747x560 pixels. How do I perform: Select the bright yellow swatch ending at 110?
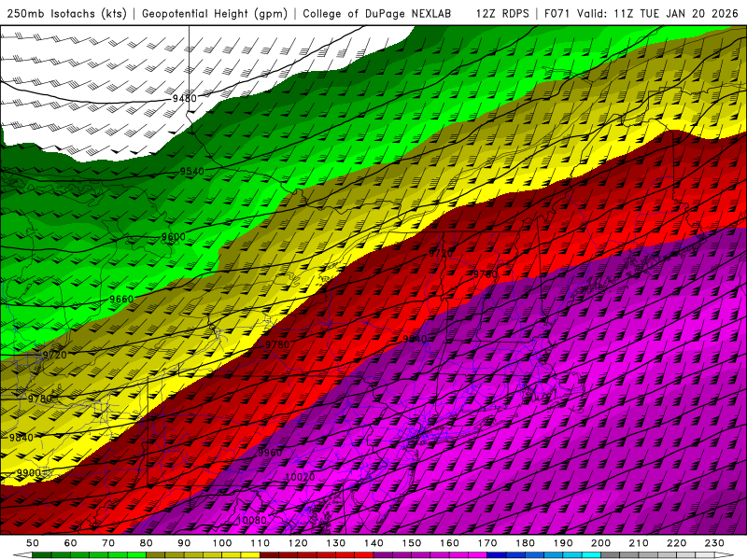click(x=250, y=555)
